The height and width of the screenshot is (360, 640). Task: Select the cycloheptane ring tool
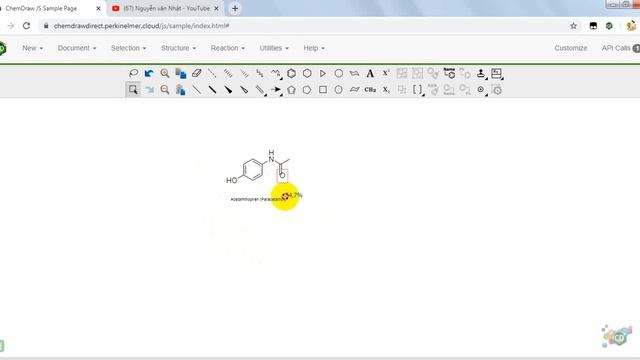click(x=338, y=73)
